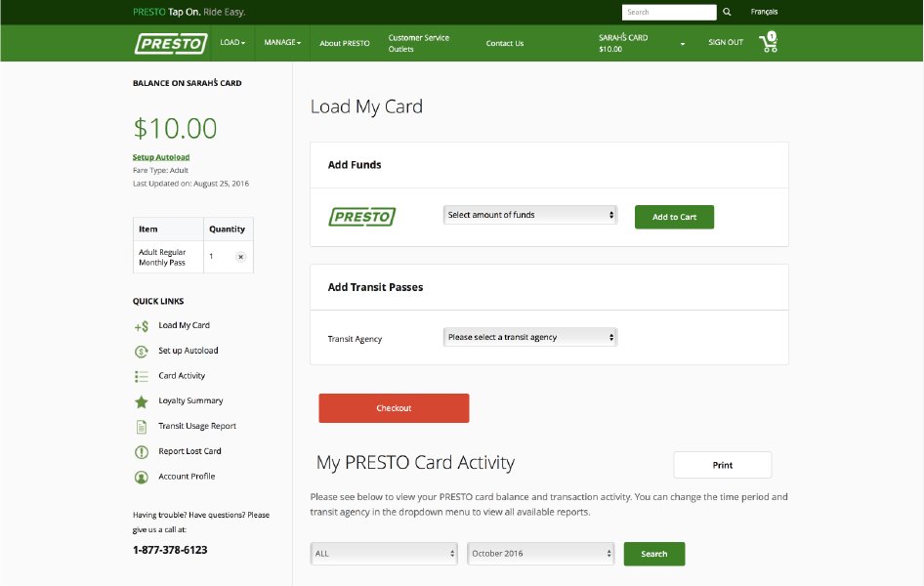This screenshot has width=924, height=586.
Task: Open the Set up Autoload quick link
Action: point(188,351)
